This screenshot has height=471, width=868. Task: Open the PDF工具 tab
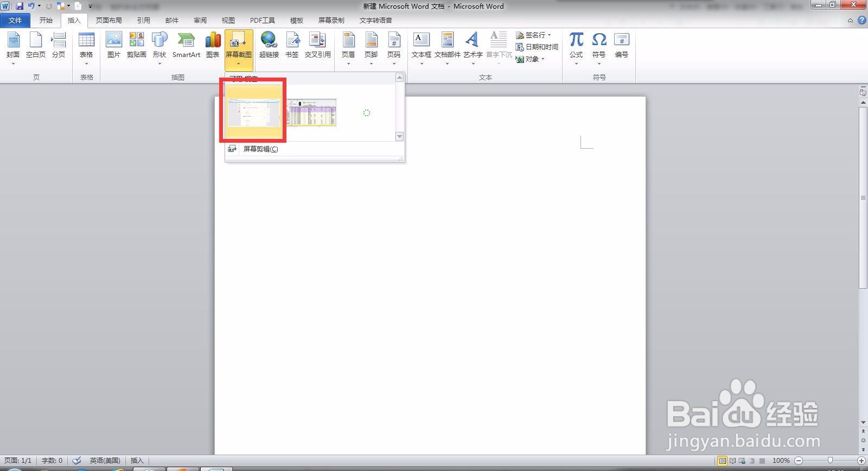(x=263, y=21)
